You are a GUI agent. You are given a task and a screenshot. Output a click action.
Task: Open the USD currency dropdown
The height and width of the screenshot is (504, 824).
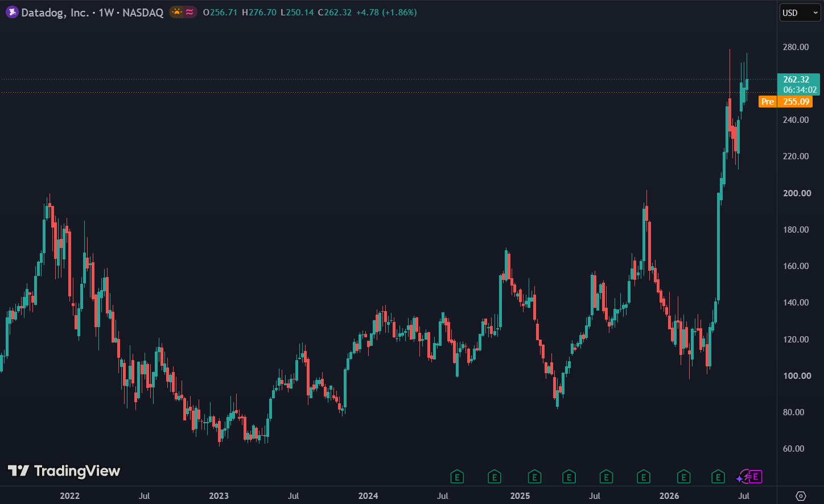point(800,13)
